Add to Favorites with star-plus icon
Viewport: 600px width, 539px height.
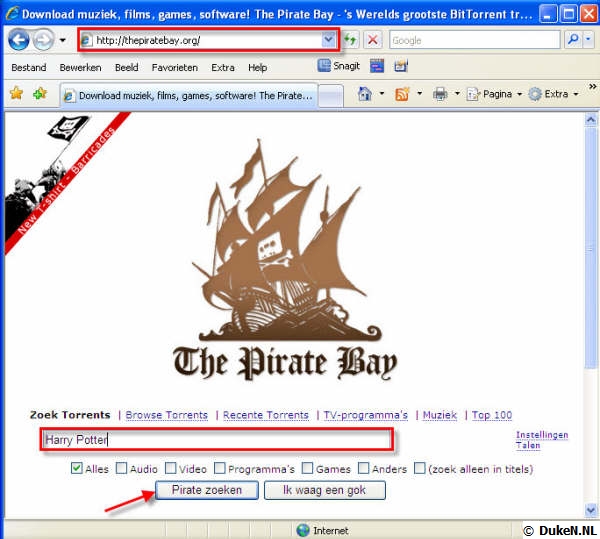tap(40, 93)
